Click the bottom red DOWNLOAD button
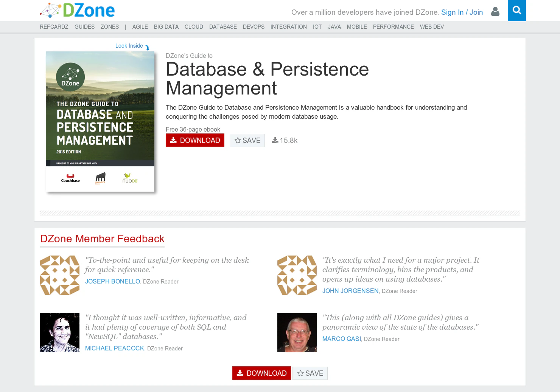Screen dimensions: 560x392 coord(261,373)
